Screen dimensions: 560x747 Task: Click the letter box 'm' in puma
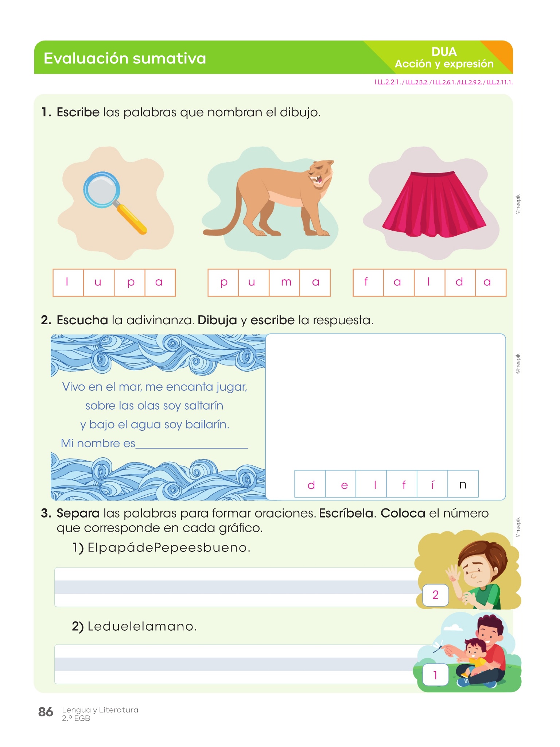(284, 283)
